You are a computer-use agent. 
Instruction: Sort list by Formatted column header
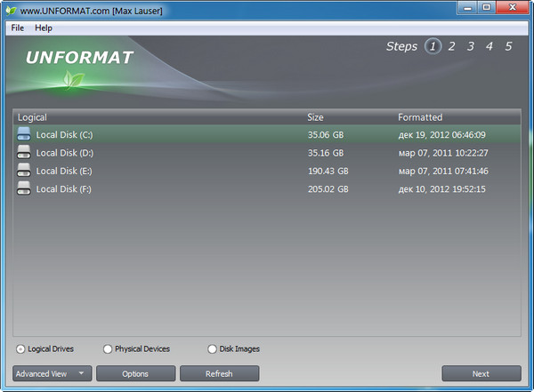(x=420, y=117)
